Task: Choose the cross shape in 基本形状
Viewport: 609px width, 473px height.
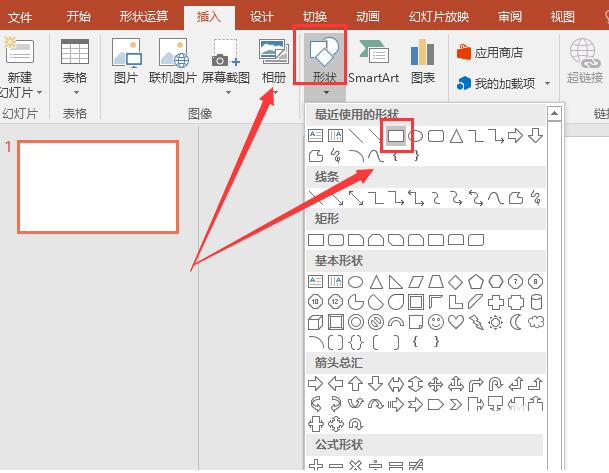Action: [x=496, y=302]
